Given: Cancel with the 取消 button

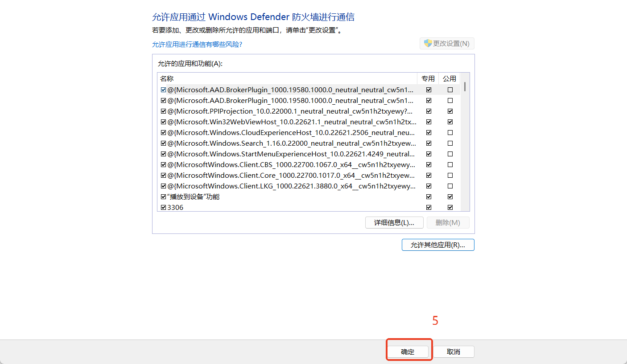Looking at the screenshot, I should (x=454, y=352).
